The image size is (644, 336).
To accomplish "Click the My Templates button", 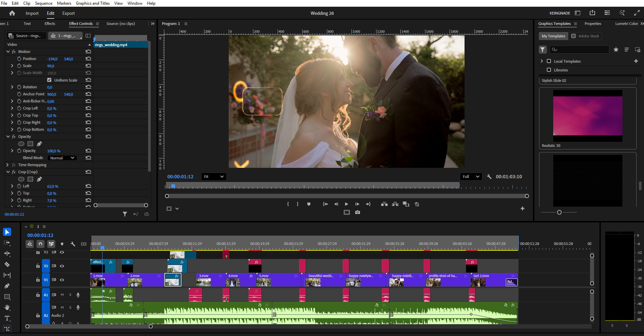I will point(553,36).
